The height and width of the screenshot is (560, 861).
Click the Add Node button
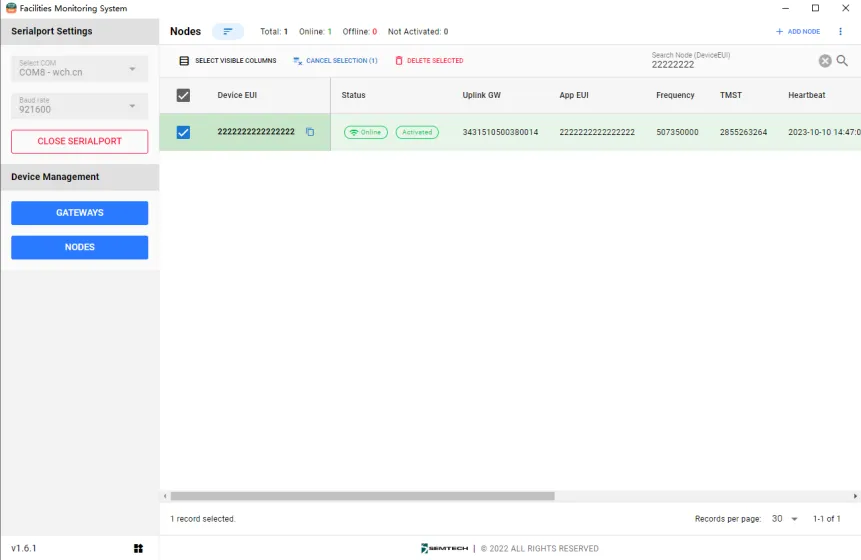tap(798, 32)
